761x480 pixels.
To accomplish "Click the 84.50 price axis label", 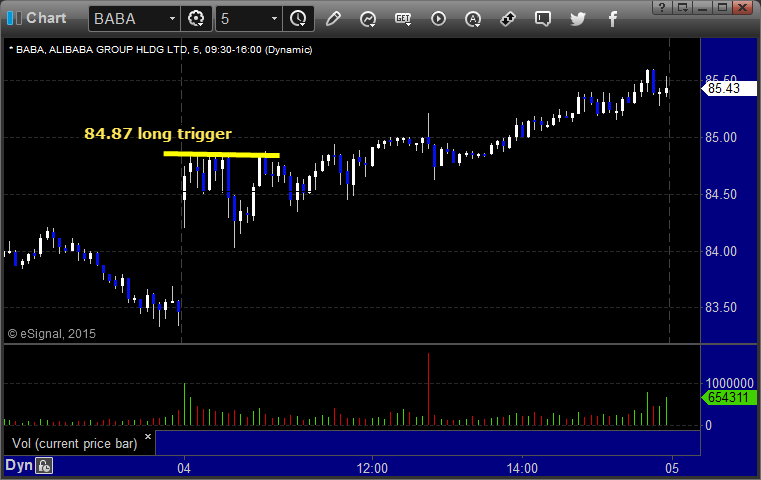I will coord(721,194).
